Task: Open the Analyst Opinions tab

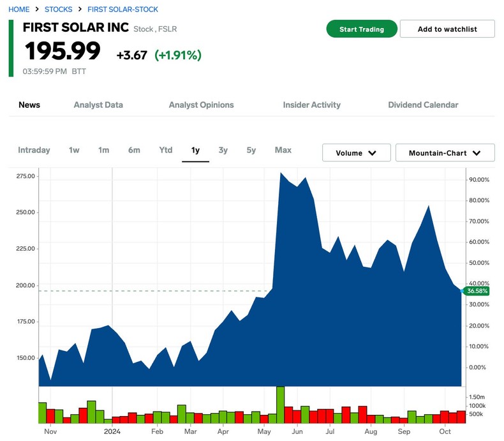Action: click(201, 105)
